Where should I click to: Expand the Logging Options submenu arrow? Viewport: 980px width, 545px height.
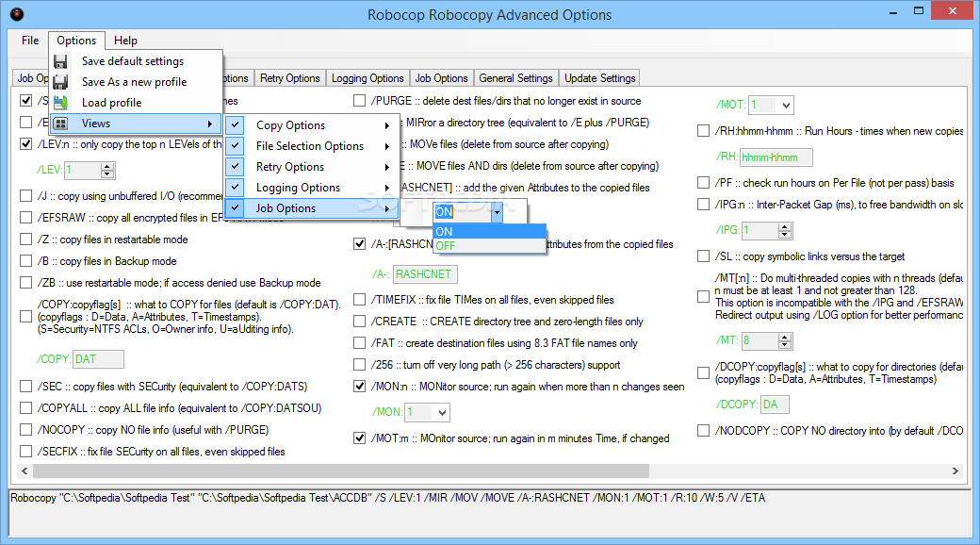[387, 188]
